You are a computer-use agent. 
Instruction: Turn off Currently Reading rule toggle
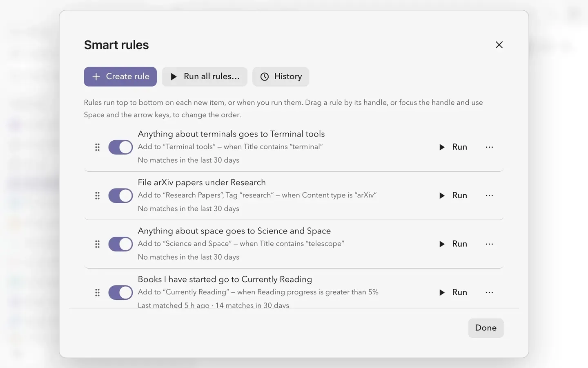pos(120,293)
